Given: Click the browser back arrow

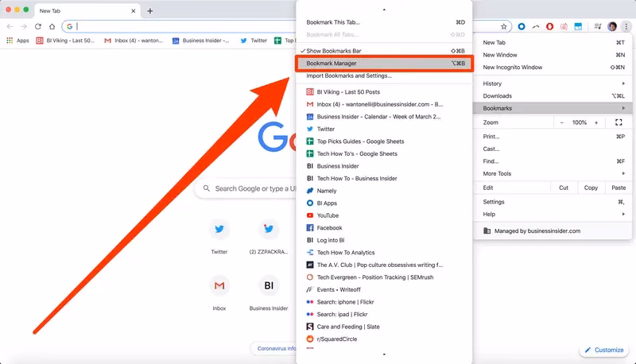Looking at the screenshot, I should click(x=10, y=26).
